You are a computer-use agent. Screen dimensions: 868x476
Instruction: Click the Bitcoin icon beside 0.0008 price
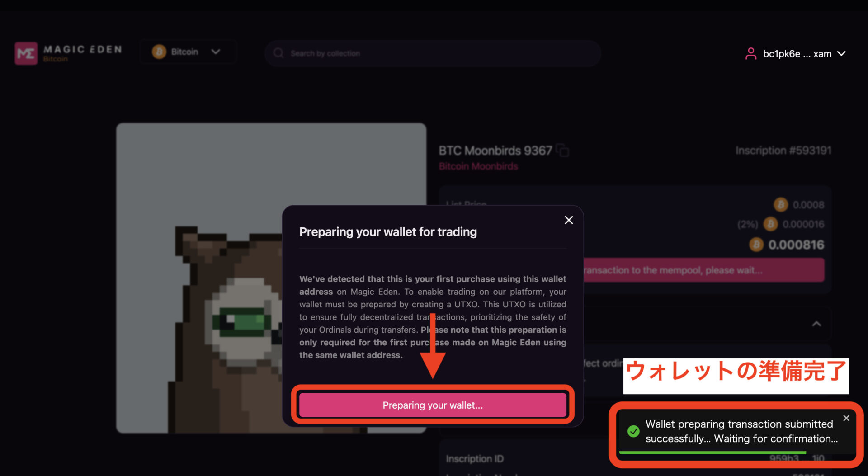click(x=781, y=205)
